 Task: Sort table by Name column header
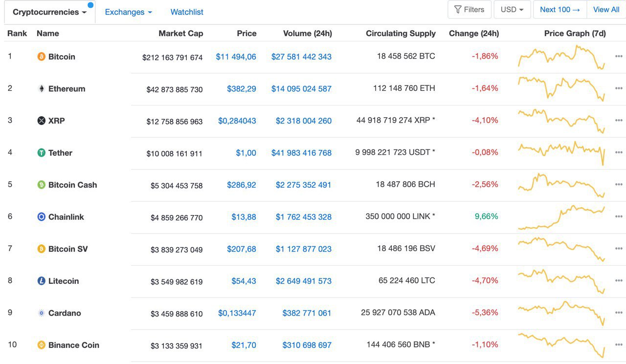48,33
